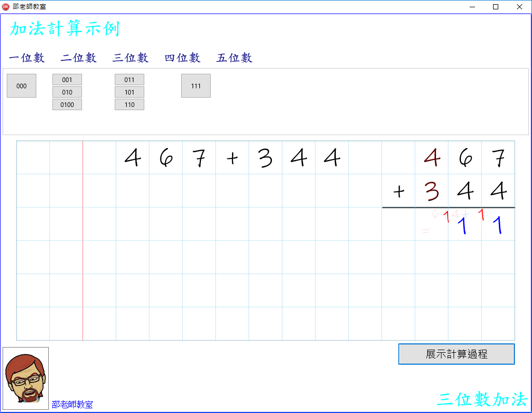Open the 二位數 tab

click(x=79, y=58)
